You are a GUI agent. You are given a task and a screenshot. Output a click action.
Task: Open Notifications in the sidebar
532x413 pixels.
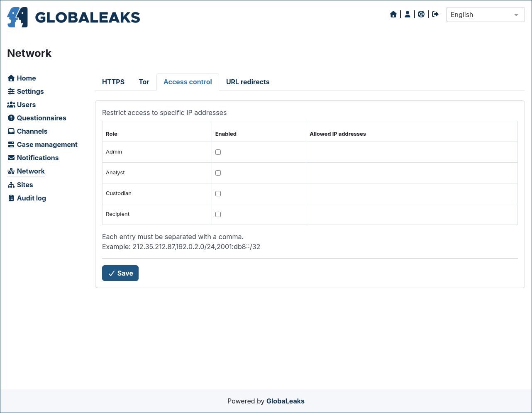coord(33,158)
